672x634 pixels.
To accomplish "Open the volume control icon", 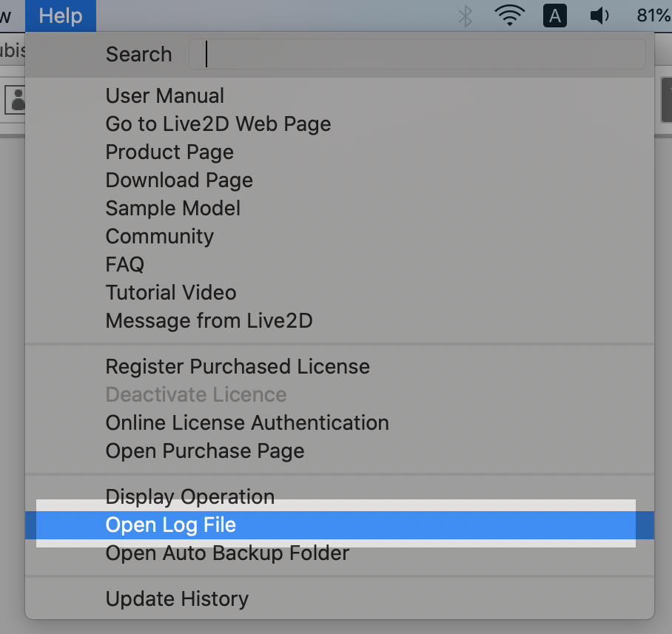I will pyautogui.click(x=599, y=16).
